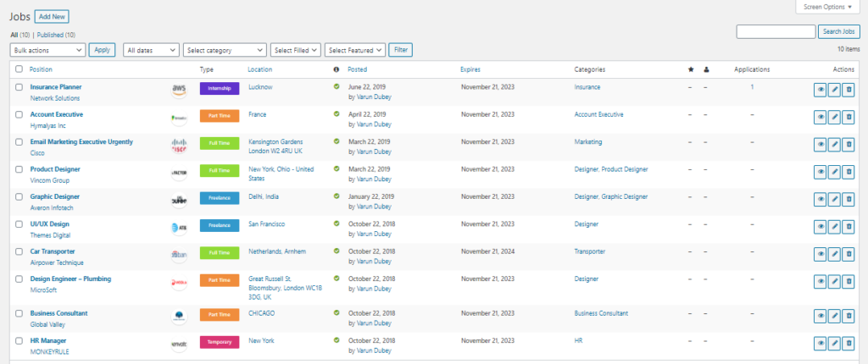868x364 pixels.
Task: Delete the Email Marketing Executive job trash icon
Action: [848, 145]
